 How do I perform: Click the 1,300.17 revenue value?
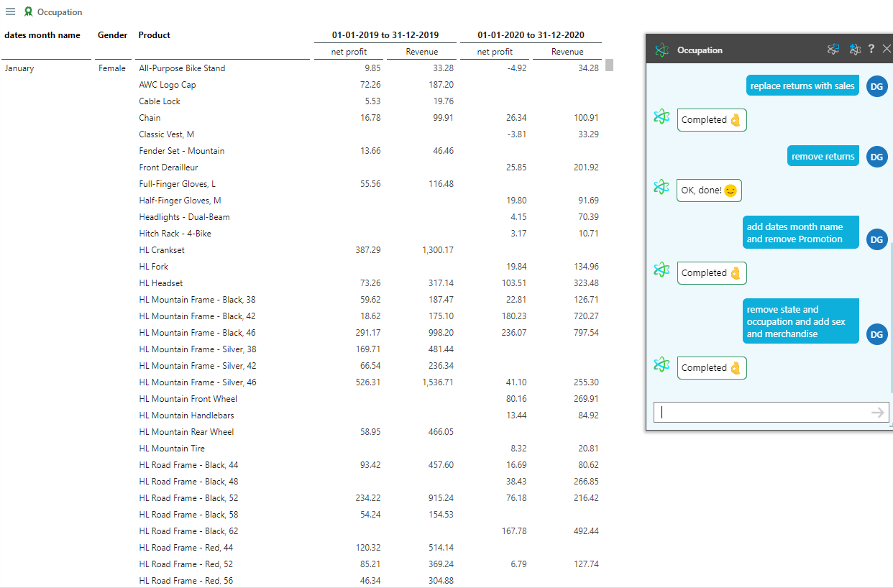click(438, 250)
